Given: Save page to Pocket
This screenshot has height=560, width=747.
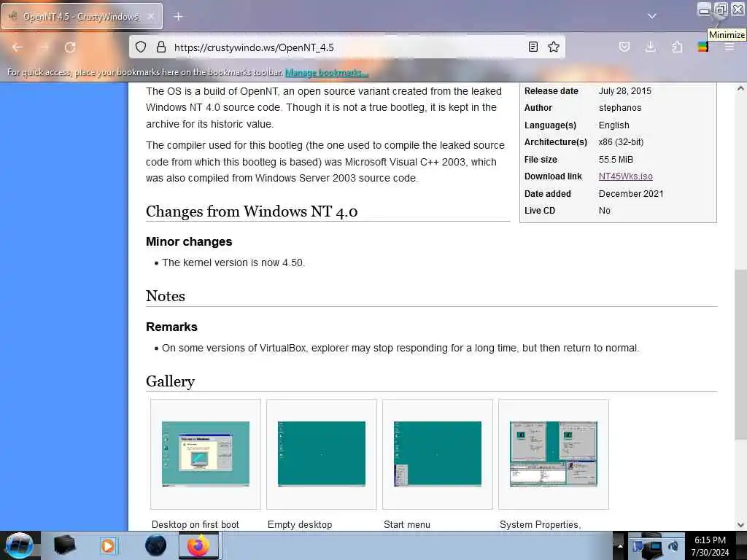Looking at the screenshot, I should tap(624, 47).
